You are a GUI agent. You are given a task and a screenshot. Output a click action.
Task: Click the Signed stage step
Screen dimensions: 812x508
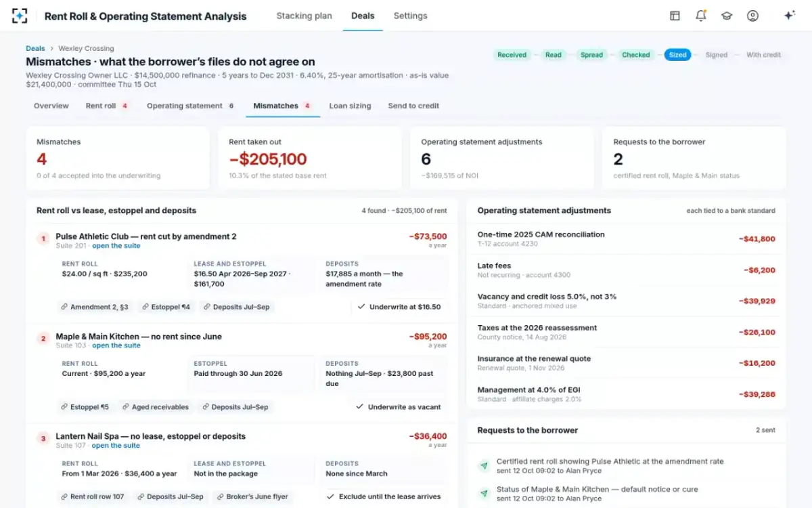point(716,55)
